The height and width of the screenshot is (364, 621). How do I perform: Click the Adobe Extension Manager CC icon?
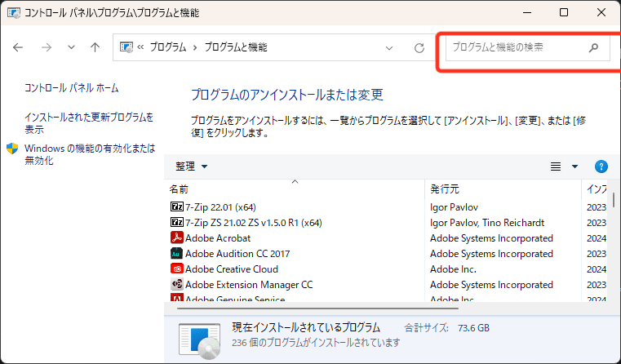click(x=176, y=284)
